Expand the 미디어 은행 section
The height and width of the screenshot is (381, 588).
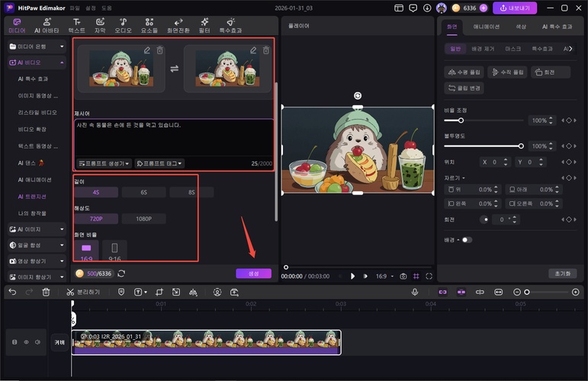coord(37,46)
